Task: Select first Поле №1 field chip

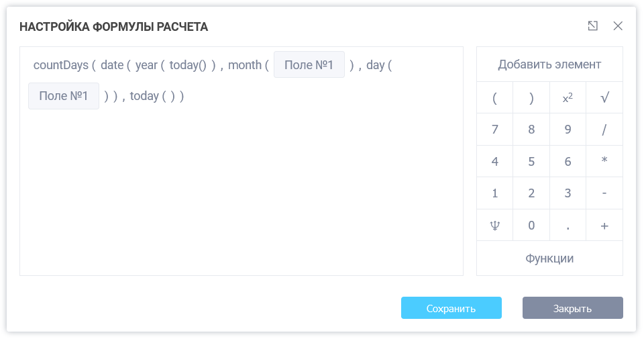Action: click(x=309, y=65)
